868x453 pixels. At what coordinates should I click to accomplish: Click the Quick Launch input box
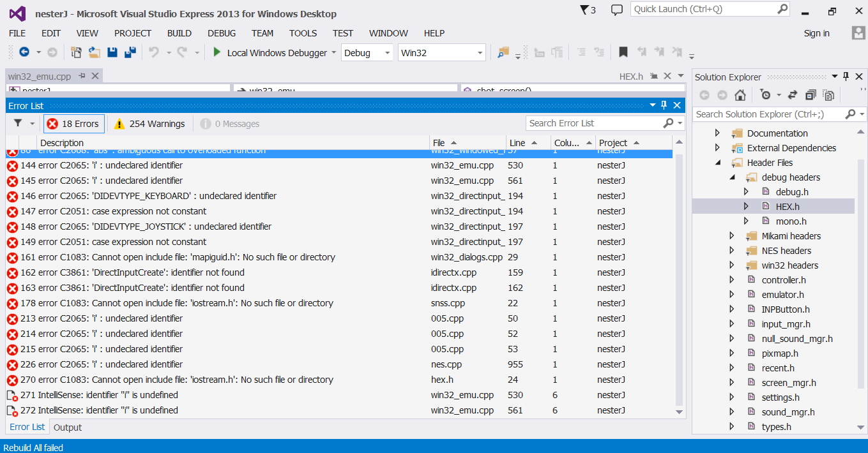click(x=703, y=9)
